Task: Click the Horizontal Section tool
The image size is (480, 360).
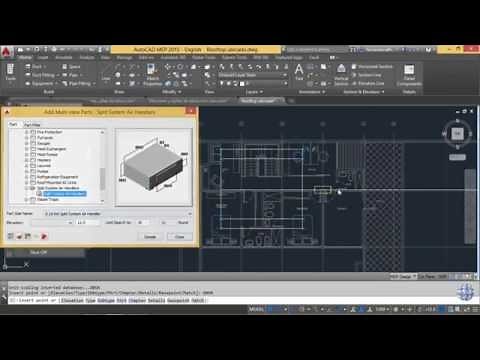Action: pyautogui.click(x=372, y=67)
